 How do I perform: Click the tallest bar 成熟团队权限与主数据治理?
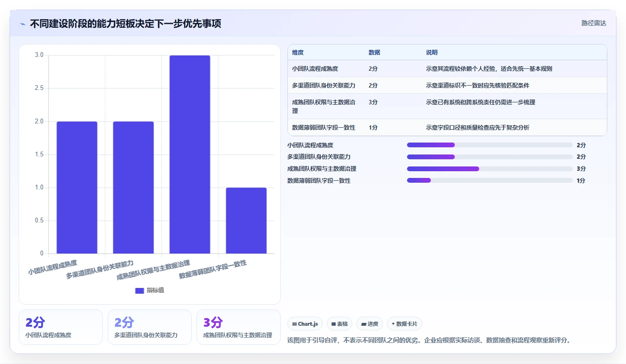[190, 154]
